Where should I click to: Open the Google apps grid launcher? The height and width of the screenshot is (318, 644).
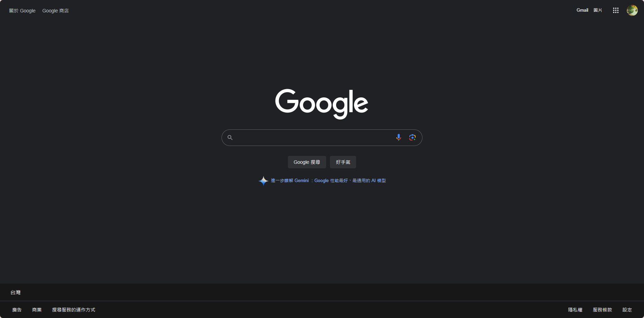tap(616, 10)
